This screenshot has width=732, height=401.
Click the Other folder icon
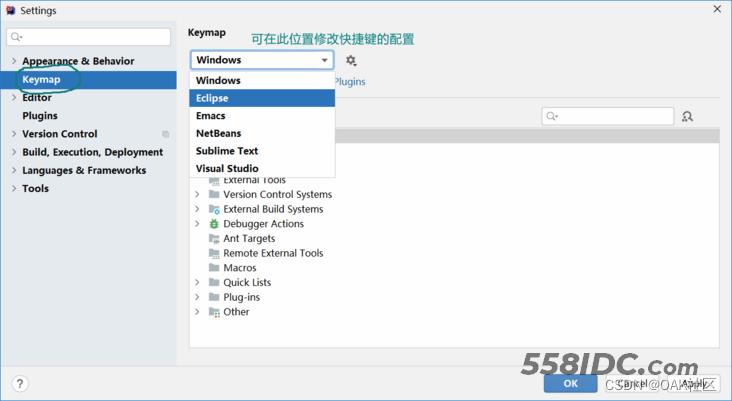[214, 312]
